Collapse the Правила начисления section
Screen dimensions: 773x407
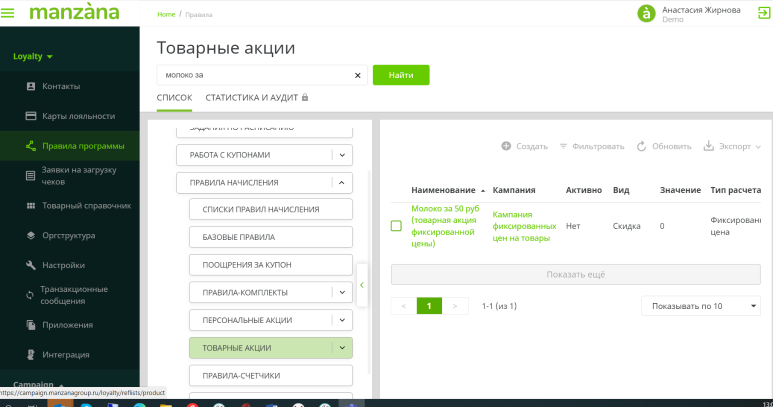pyautogui.click(x=342, y=183)
